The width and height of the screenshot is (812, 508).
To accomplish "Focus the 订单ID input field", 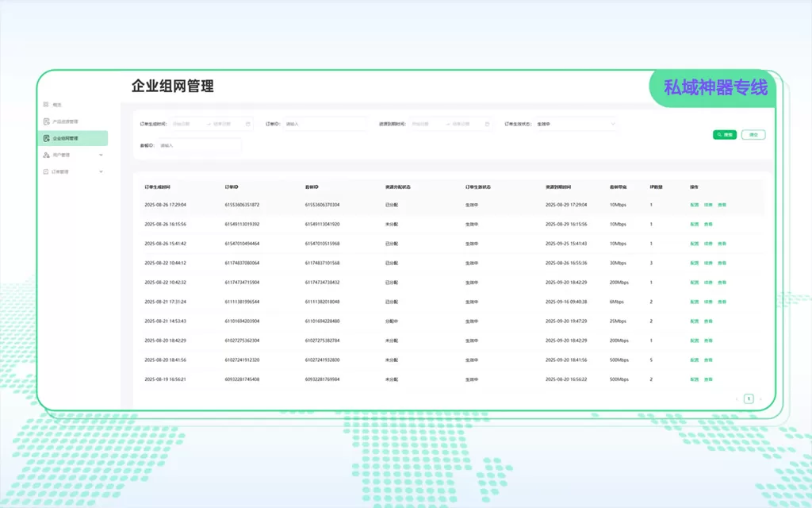I will 325,124.
